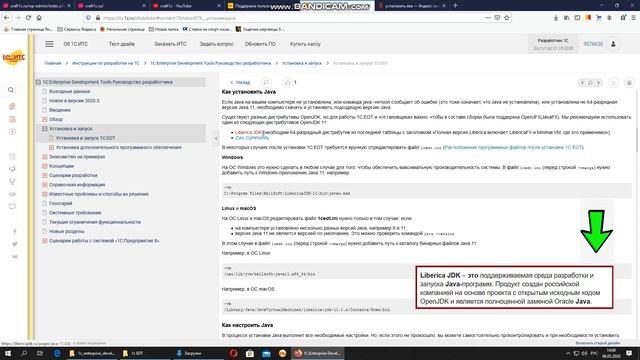The height and width of the screenshot is (360, 640).
Task: Follow the Liberica JDK link
Action: [249, 132]
